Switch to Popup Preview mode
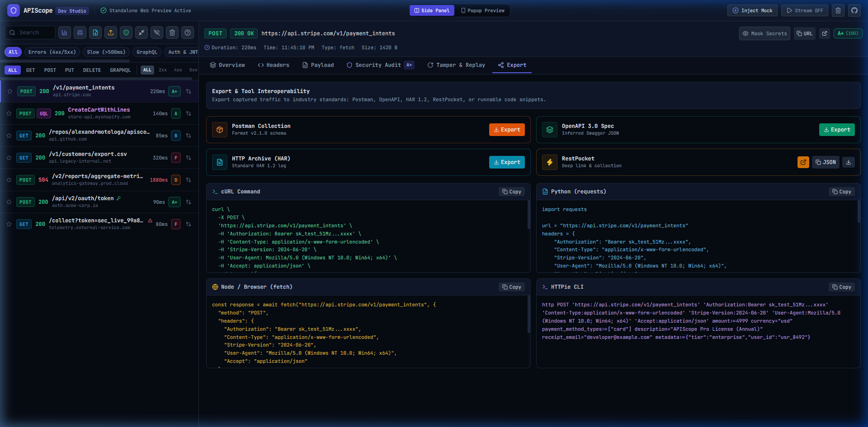The image size is (868, 427). coord(483,10)
